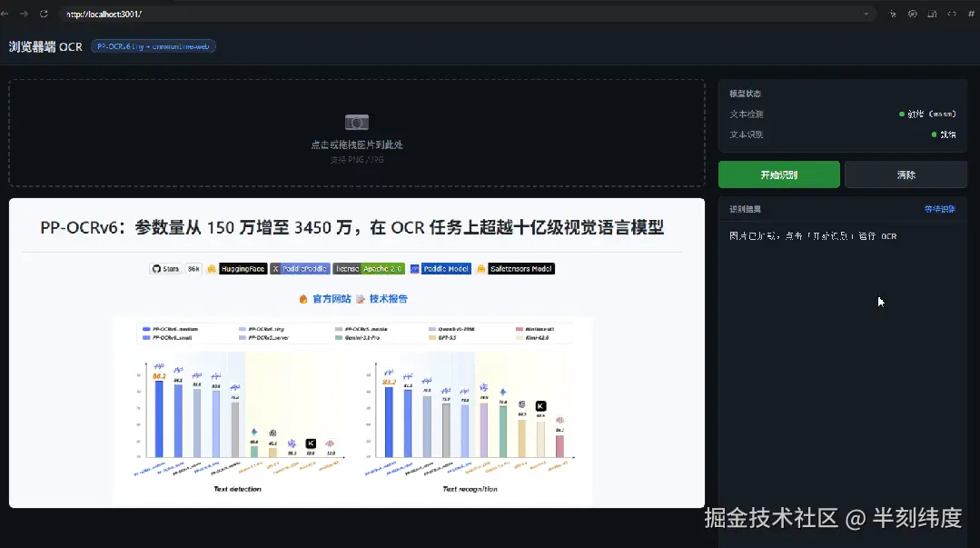
Task: Activate the cursor element-picker toolbar icon
Action: click(893, 14)
